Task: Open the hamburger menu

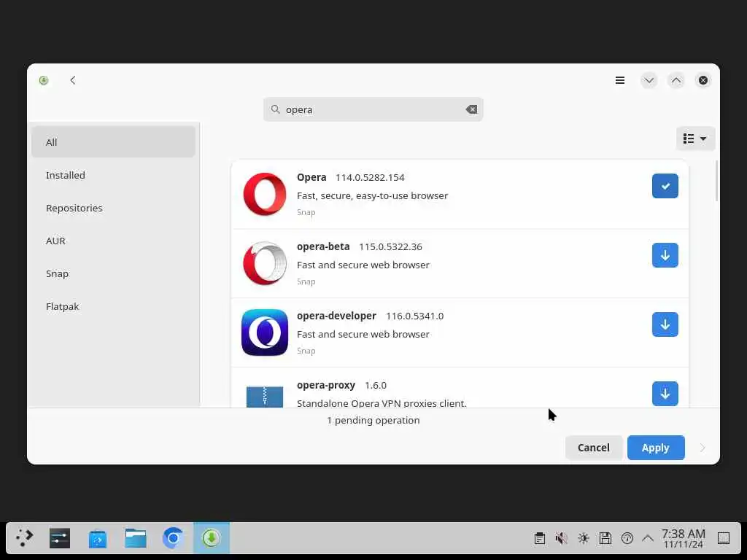Action: [x=620, y=80]
